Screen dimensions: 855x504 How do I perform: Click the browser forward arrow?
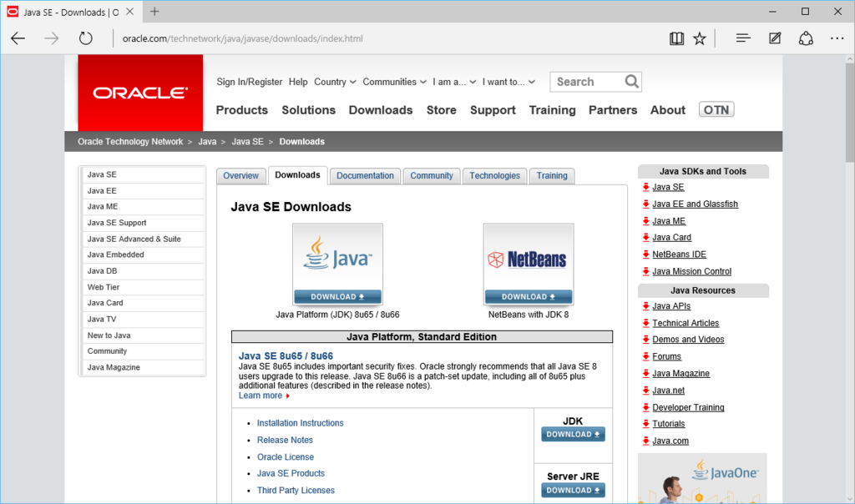click(51, 38)
